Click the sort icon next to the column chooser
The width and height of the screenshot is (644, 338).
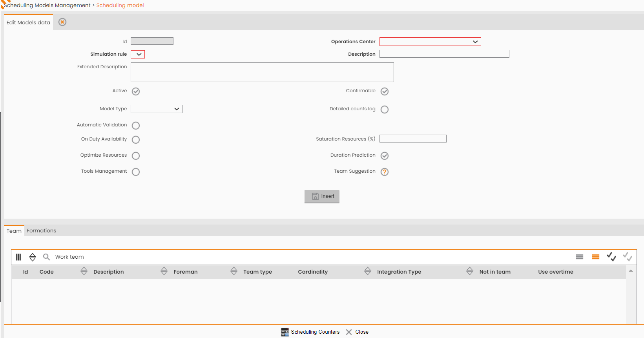coord(33,257)
